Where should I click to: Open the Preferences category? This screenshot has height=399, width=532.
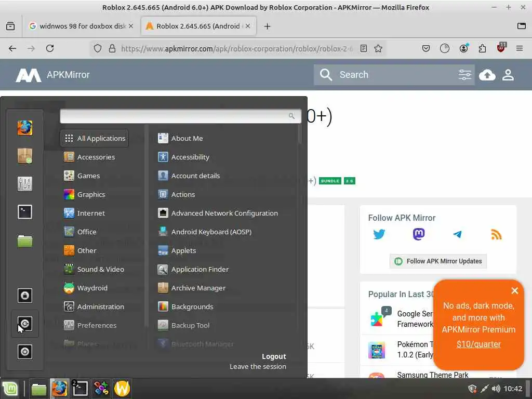point(95,325)
